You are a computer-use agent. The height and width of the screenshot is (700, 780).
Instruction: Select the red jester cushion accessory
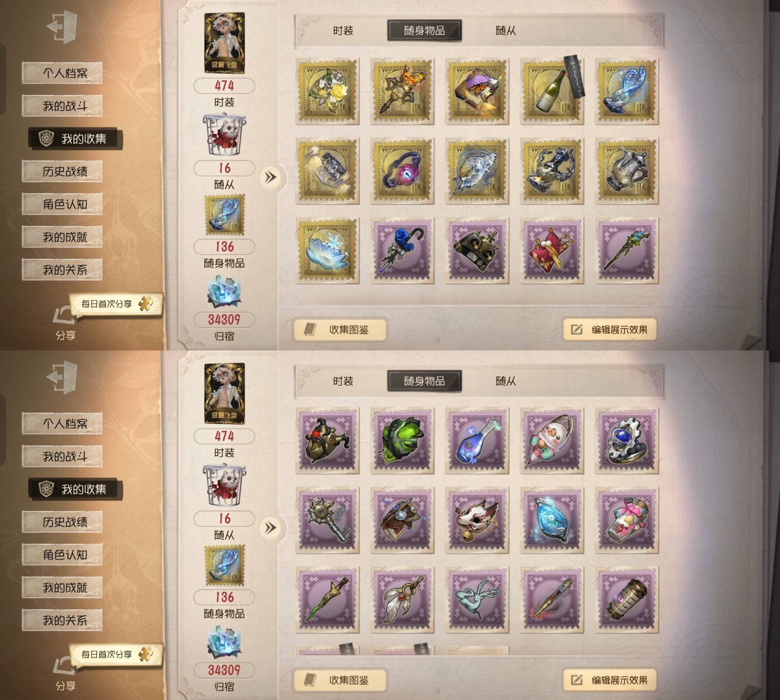tap(552, 250)
